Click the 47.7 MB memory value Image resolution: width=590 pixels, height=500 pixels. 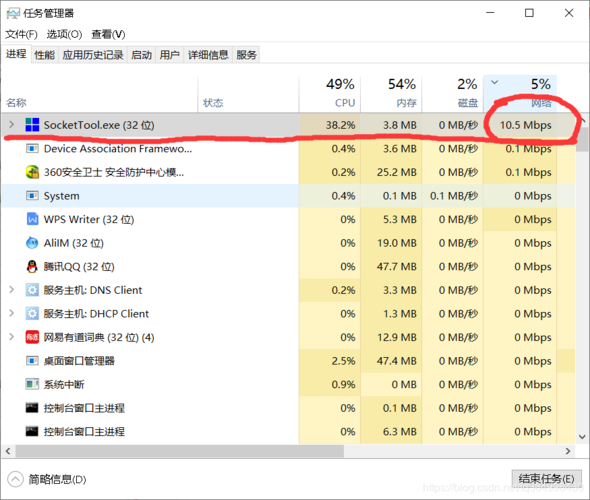pos(397,267)
